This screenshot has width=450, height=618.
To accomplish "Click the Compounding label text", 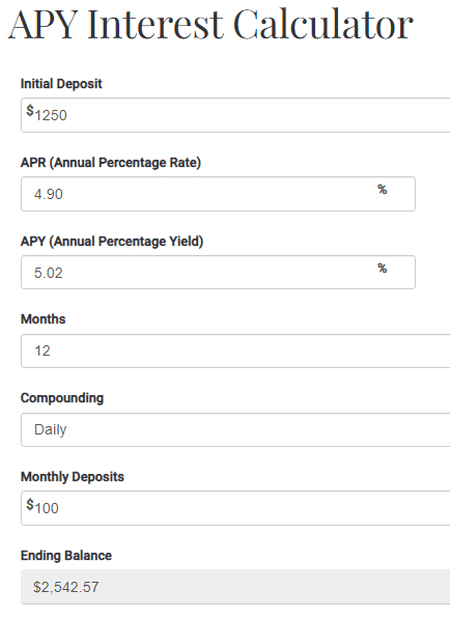I will pos(62,398).
